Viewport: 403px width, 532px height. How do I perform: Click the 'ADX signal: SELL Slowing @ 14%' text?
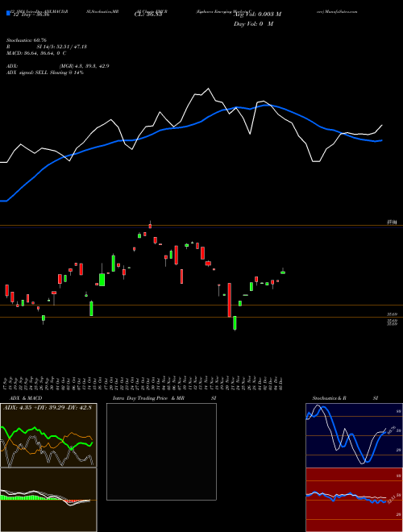point(45,73)
